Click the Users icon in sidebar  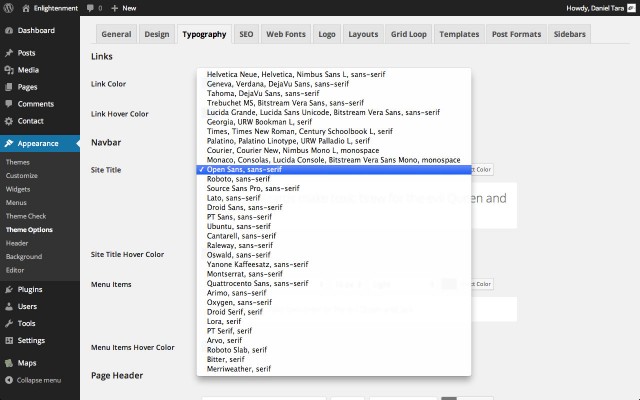[x=9, y=307]
